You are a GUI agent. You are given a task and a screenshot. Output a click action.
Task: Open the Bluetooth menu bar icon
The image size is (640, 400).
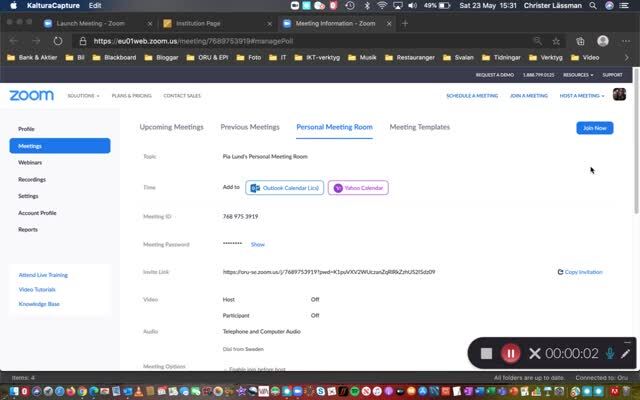pos(367,6)
